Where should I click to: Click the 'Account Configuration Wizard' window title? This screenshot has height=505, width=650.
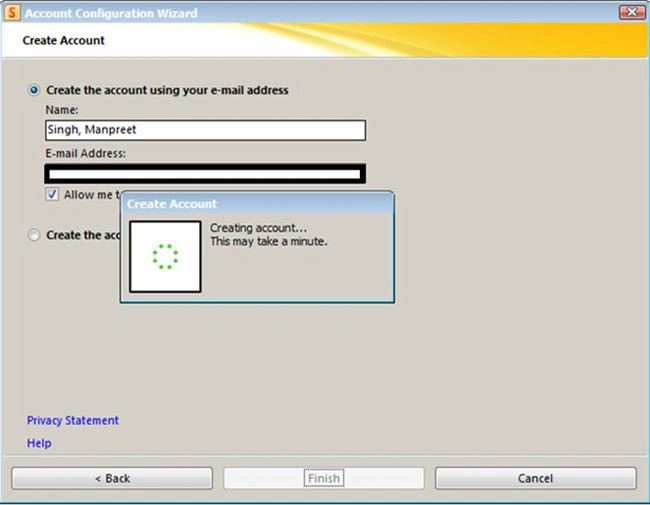pos(111,13)
